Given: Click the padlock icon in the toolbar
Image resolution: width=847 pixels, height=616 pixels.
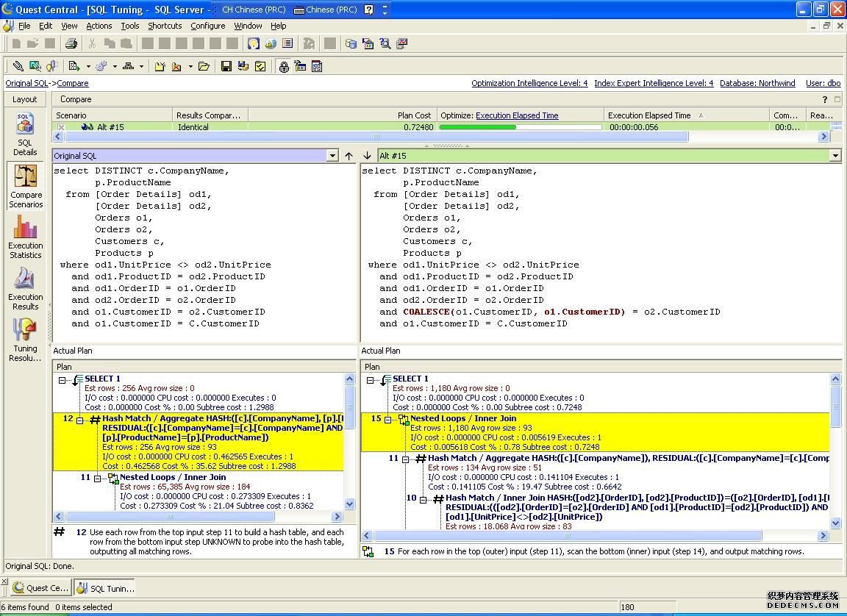Looking at the screenshot, I should click(x=284, y=66).
